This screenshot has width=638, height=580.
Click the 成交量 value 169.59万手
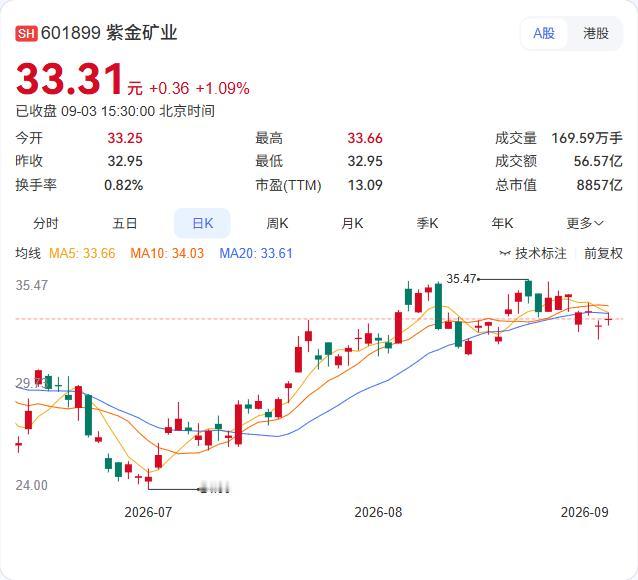click(x=587, y=138)
